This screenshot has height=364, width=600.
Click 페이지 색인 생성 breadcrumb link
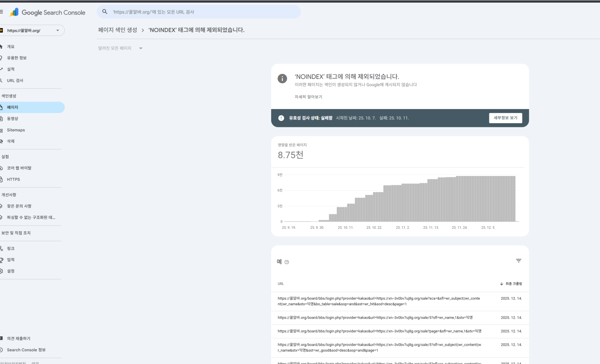click(x=118, y=30)
